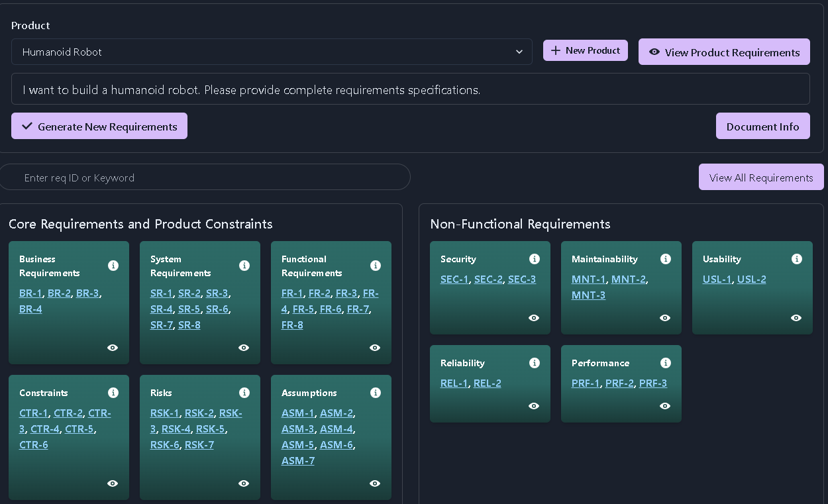Open the Product dropdown showing Humanoid Robot

pyautogui.click(x=272, y=52)
